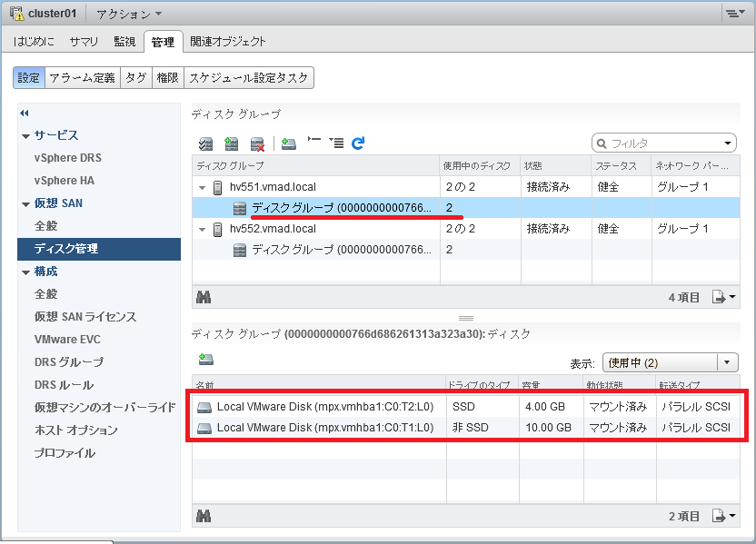
Task: Collapse the hv551.vmad.local tree row
Action: coord(202,187)
